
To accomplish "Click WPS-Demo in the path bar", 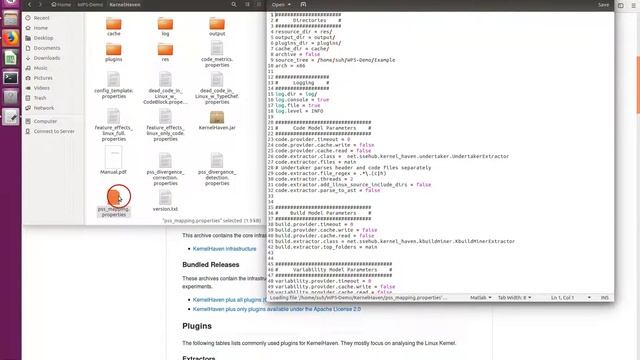I will [x=90, y=4].
